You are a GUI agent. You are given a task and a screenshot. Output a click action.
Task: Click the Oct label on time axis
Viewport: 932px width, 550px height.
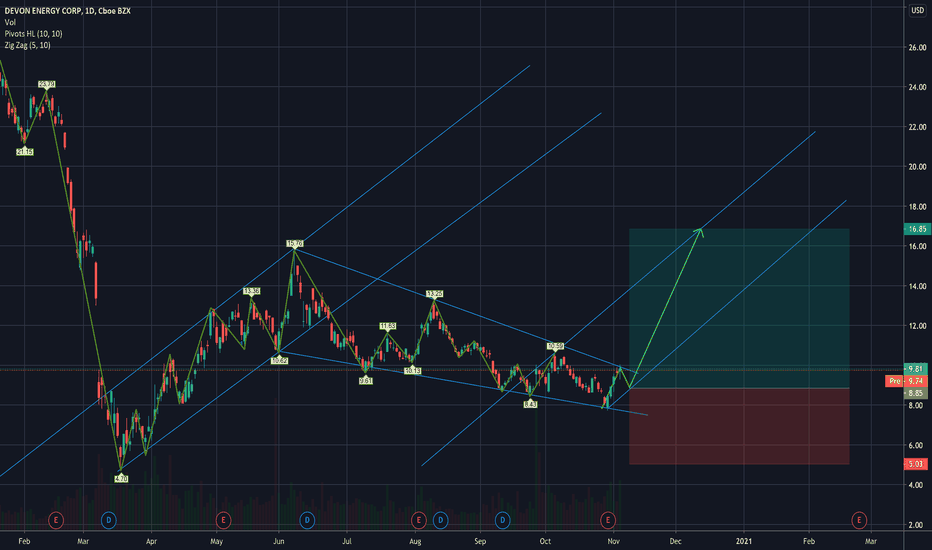coord(545,541)
